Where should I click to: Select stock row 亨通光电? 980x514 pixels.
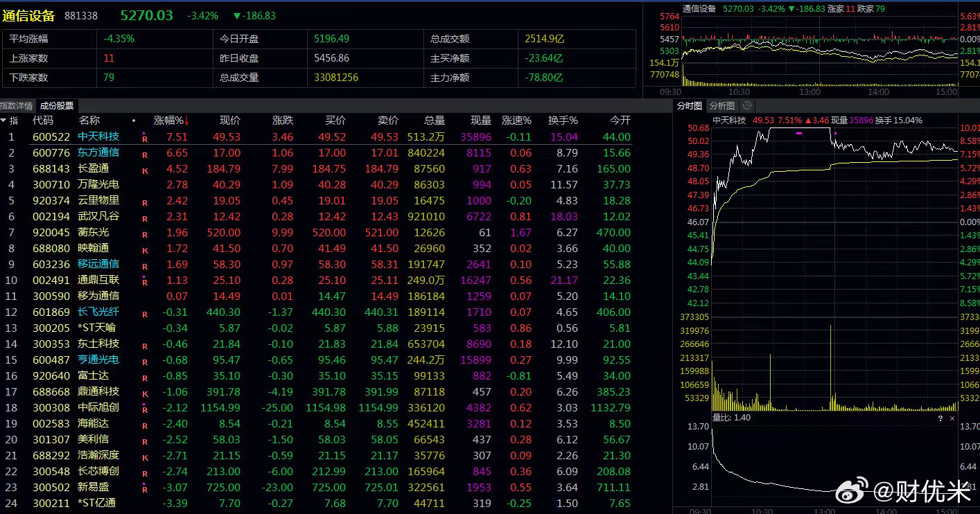click(x=316, y=360)
